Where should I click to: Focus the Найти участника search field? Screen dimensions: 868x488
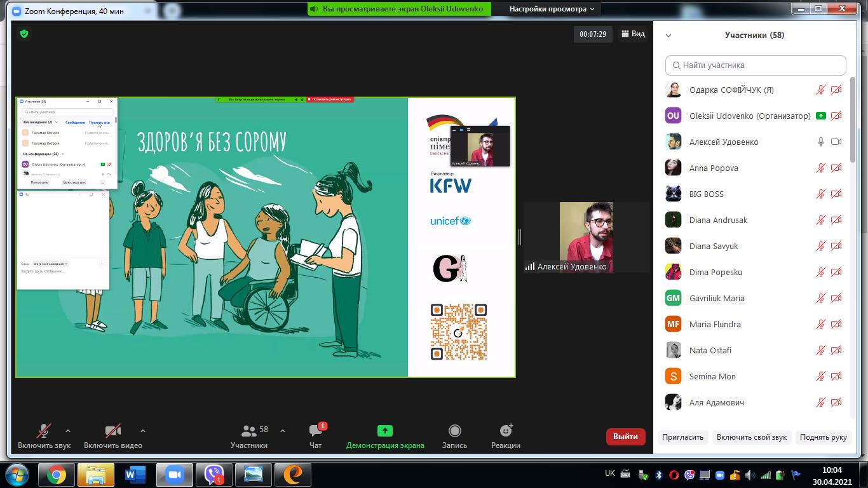(x=756, y=65)
